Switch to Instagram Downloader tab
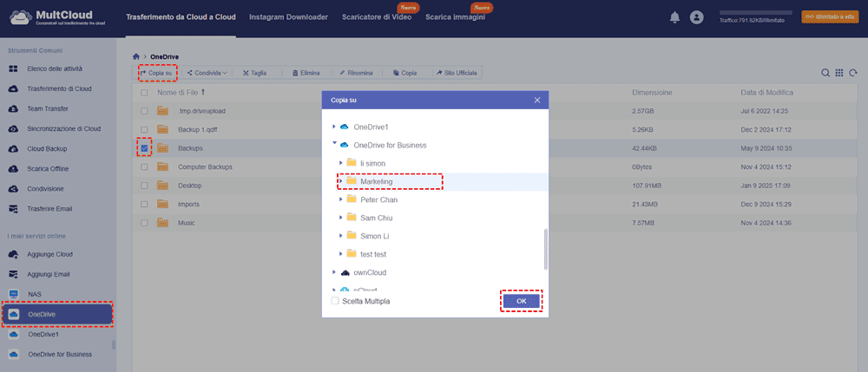Viewport: 868px width, 372px height. click(x=288, y=17)
